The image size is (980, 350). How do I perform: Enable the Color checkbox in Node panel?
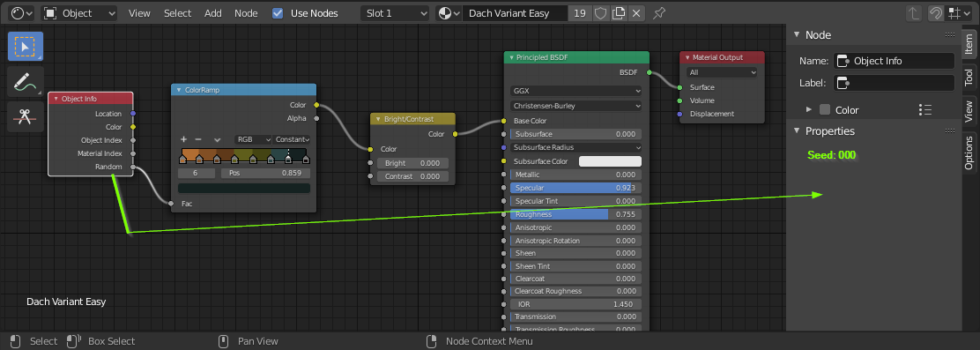(825, 110)
